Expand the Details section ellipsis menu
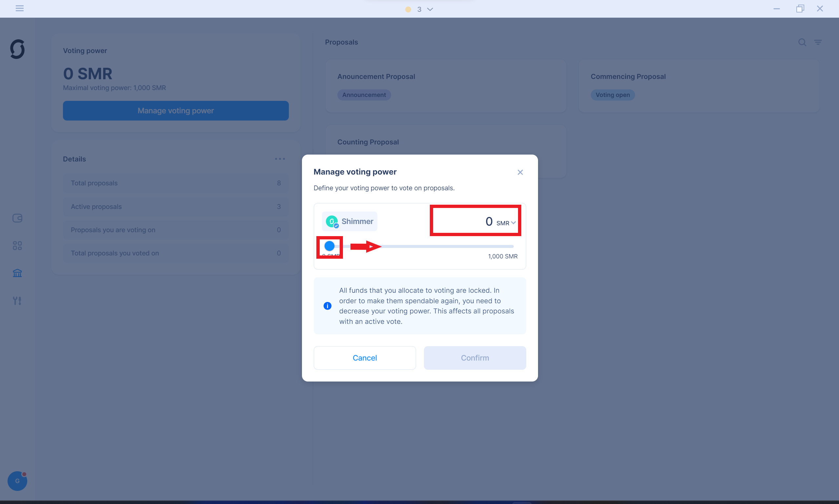This screenshot has height=504, width=839. click(280, 159)
